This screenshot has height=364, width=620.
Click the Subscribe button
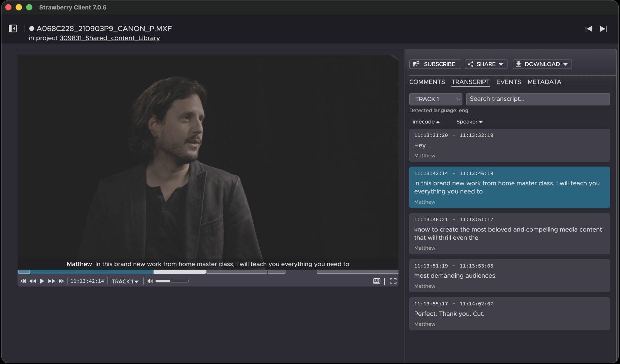435,64
